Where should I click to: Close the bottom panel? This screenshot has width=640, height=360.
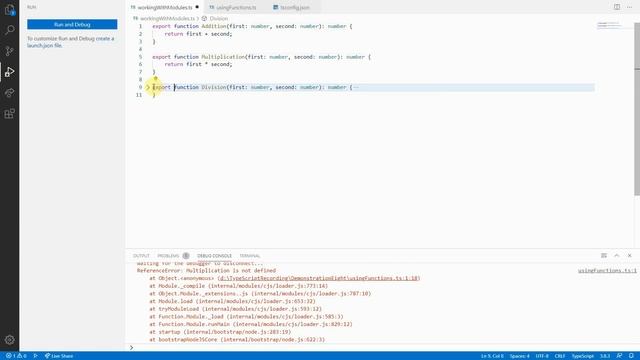(629, 256)
